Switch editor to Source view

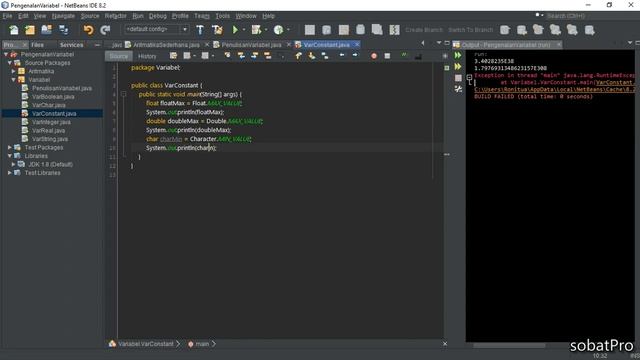coord(119,56)
